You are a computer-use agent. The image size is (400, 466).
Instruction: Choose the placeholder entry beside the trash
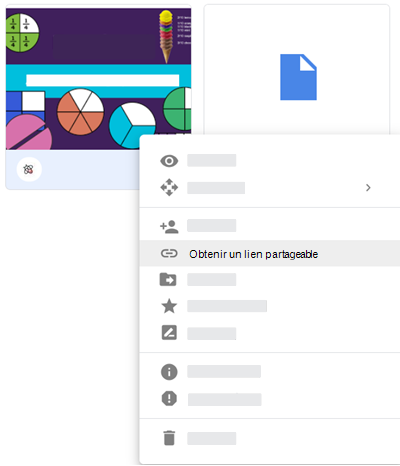212,438
